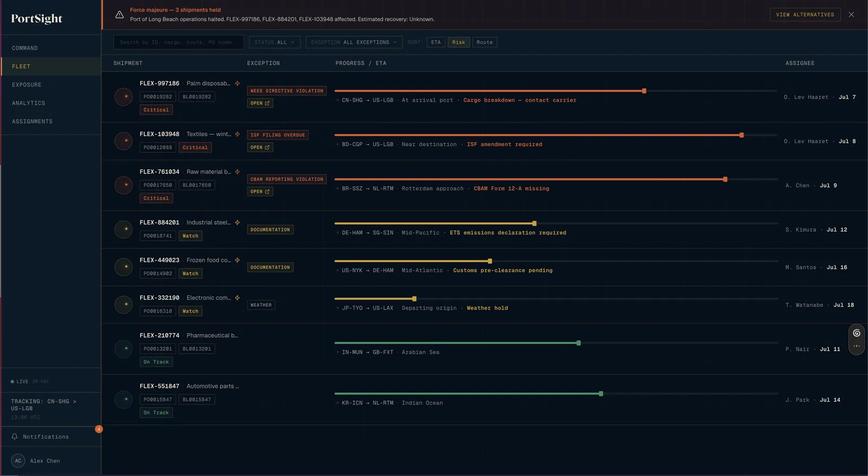Image resolution: width=868 pixels, height=476 pixels.
Task: Click the status circle icon for FLEX-551847
Action: [124, 400]
